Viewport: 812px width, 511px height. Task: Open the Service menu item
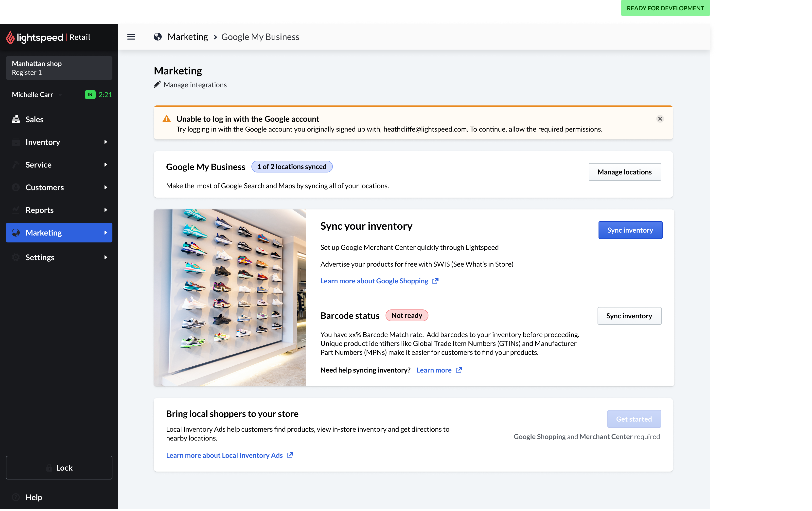59,165
